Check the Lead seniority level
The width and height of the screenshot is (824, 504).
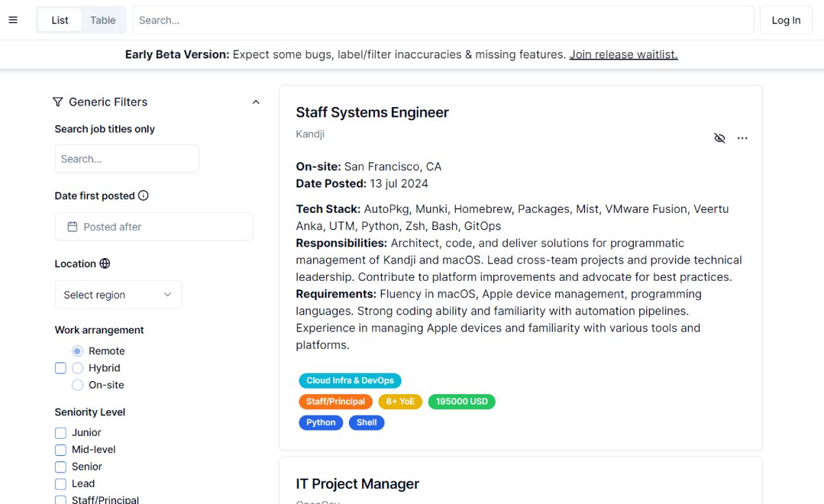pyautogui.click(x=60, y=484)
